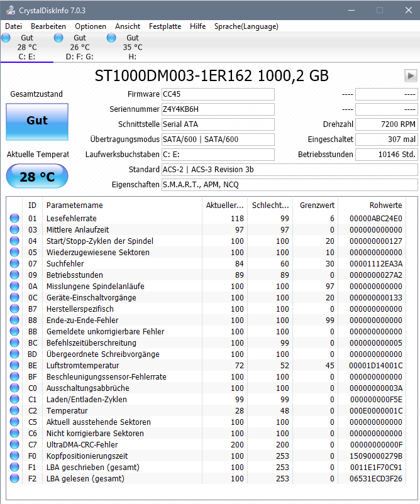Click the Grenzwert column header

click(x=316, y=205)
